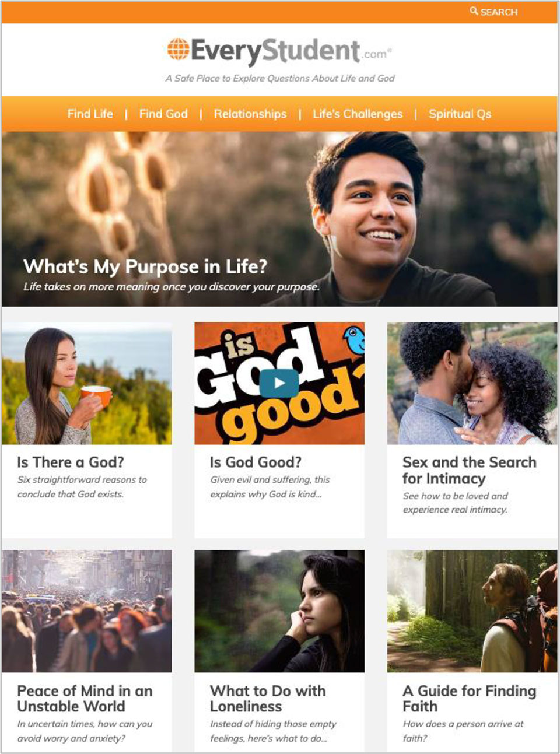
Task: Click the hiker in forest thumbnail
Action: [x=472, y=611]
